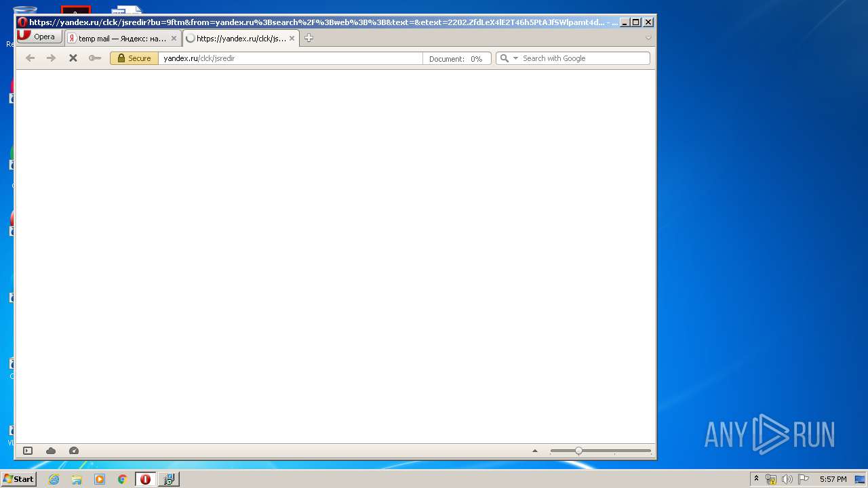868x488 pixels.
Task: Open Action Center flag icon
Action: point(804,479)
